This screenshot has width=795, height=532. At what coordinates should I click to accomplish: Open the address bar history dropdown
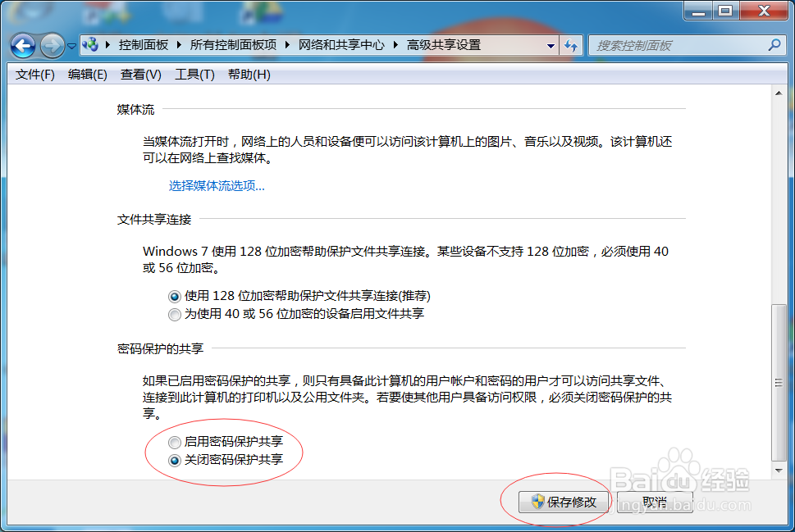click(551, 46)
